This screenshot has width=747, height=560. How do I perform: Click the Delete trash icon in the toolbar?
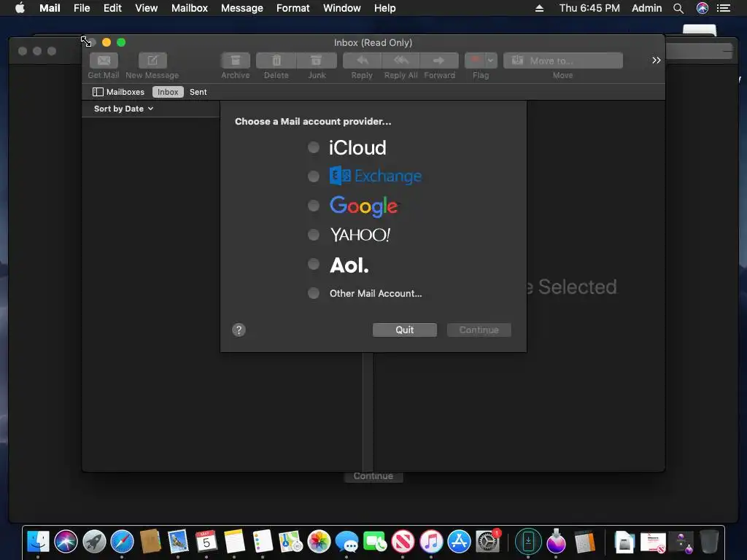pos(276,61)
